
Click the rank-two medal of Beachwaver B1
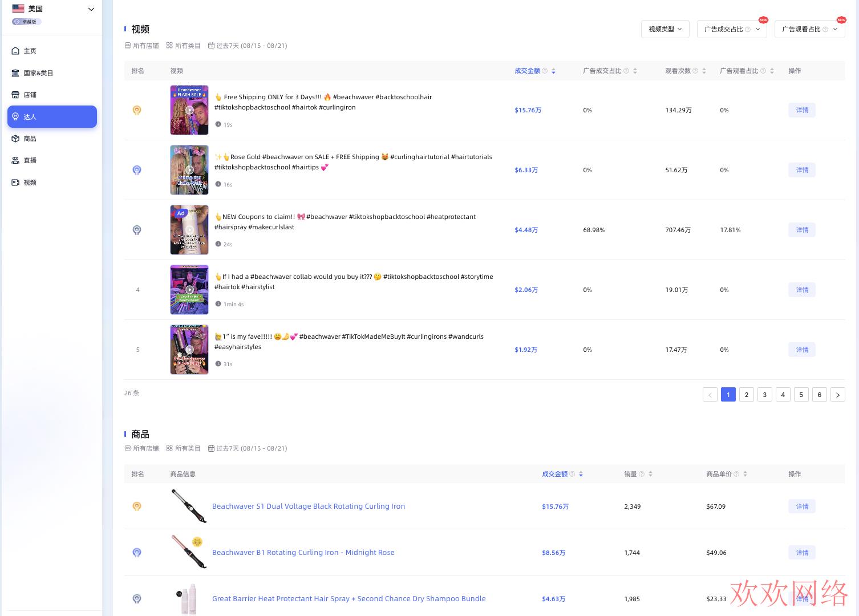pos(137,552)
